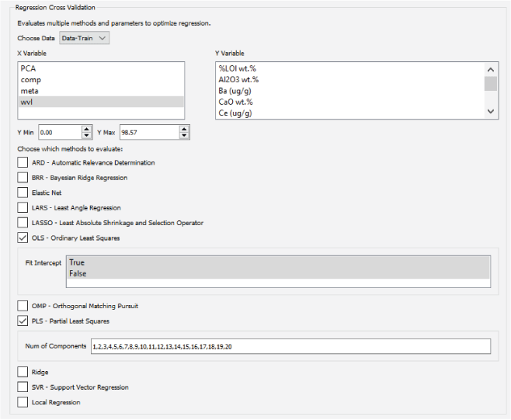Check the BRR Bayesian Ridge Regression box
The height and width of the screenshot is (420, 511).
coord(22,178)
